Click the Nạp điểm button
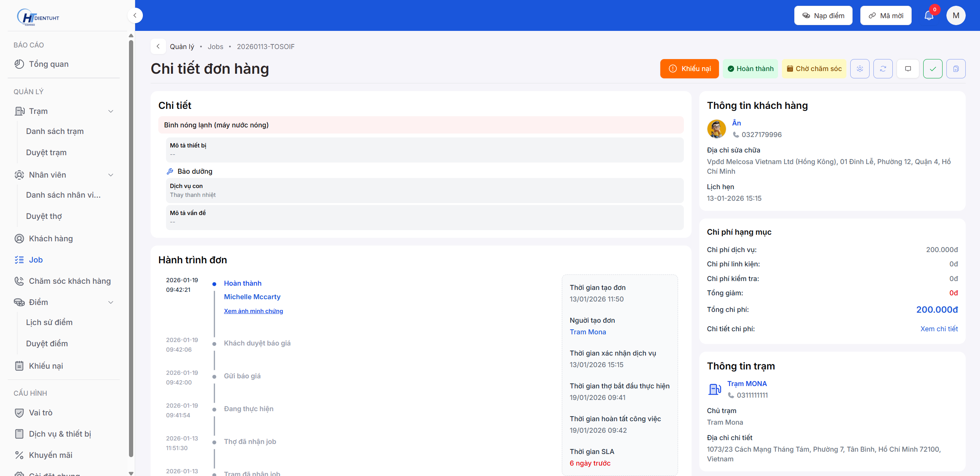 823,15
